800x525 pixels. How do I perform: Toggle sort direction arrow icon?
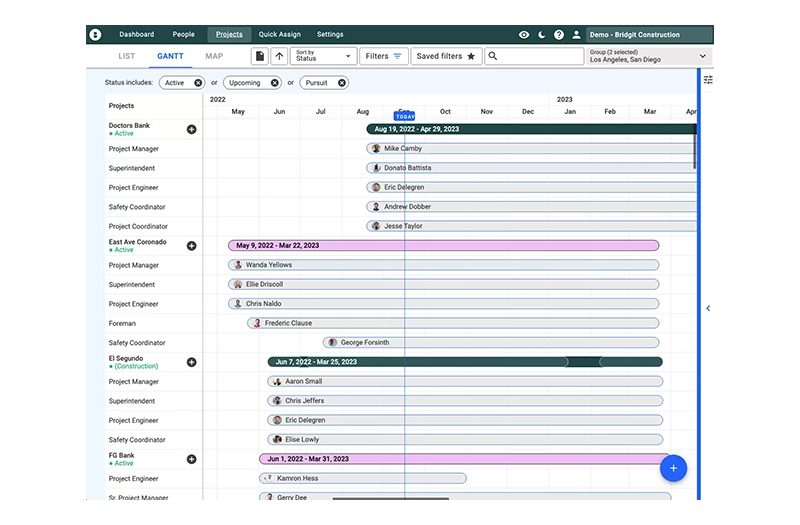[279, 56]
